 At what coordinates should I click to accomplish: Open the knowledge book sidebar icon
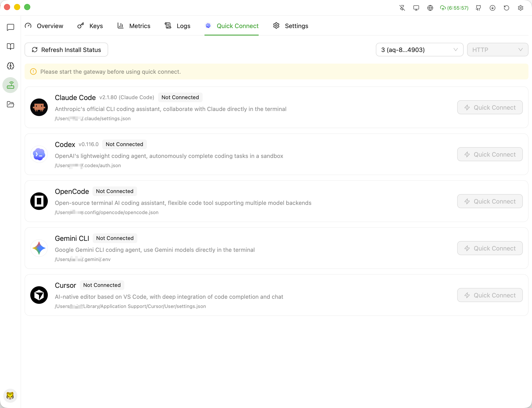click(11, 46)
